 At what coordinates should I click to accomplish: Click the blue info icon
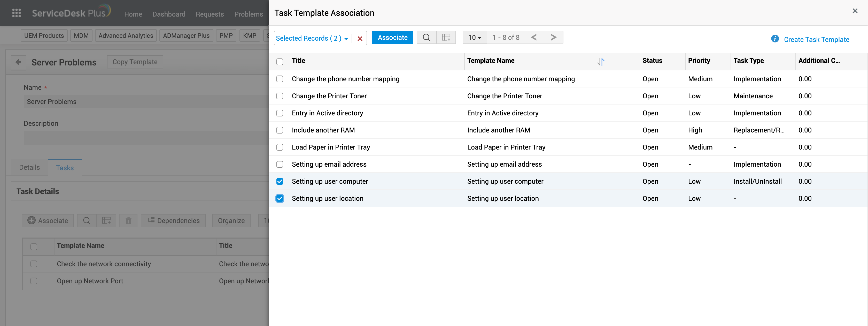[x=775, y=39]
